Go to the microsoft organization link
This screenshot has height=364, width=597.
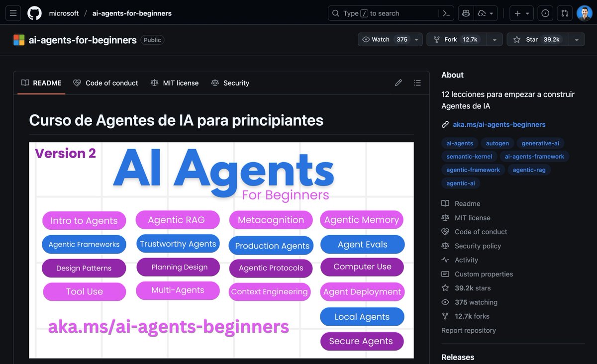click(64, 13)
